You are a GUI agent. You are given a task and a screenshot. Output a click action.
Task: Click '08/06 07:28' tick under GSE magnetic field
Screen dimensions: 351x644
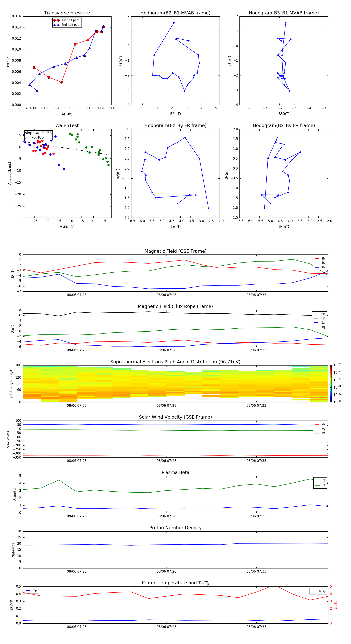click(166, 295)
